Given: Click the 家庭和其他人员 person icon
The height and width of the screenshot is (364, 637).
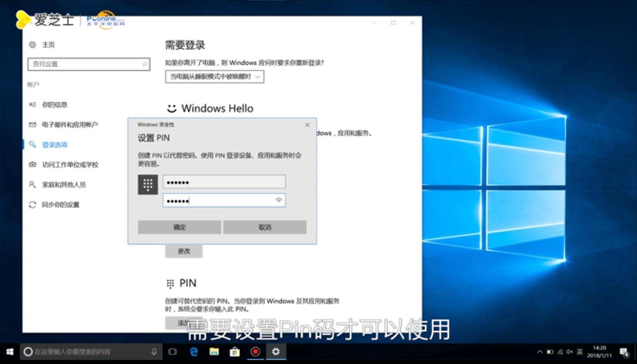Looking at the screenshot, I should click(x=32, y=184).
